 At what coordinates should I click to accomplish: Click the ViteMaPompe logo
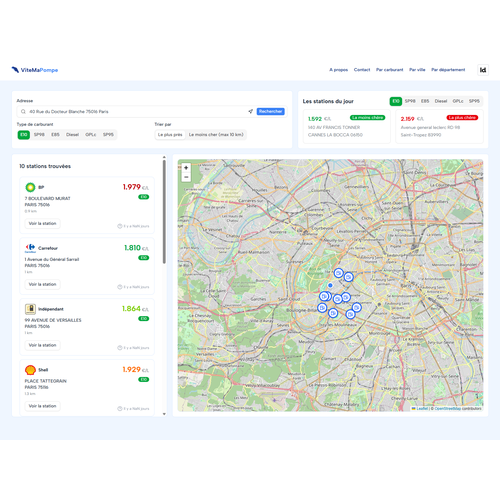(x=35, y=70)
